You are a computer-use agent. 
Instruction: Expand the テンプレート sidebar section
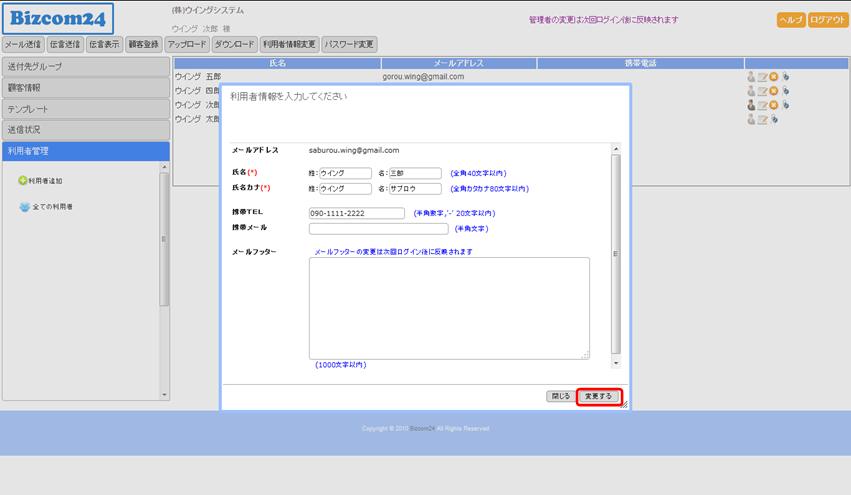(x=85, y=108)
